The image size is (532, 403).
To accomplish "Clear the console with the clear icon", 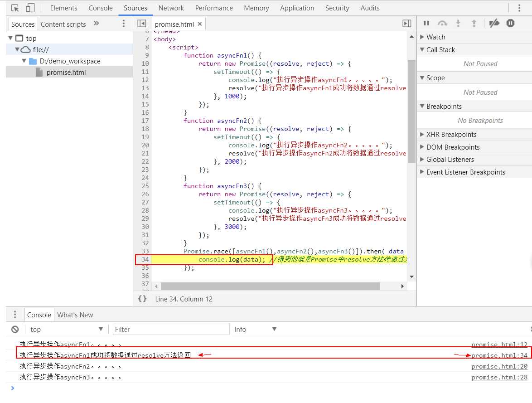I will (x=15, y=329).
